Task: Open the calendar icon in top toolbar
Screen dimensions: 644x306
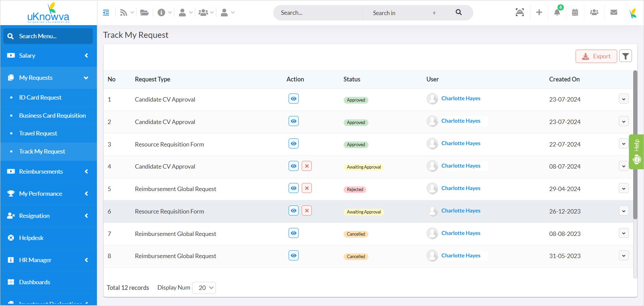Action: click(575, 12)
